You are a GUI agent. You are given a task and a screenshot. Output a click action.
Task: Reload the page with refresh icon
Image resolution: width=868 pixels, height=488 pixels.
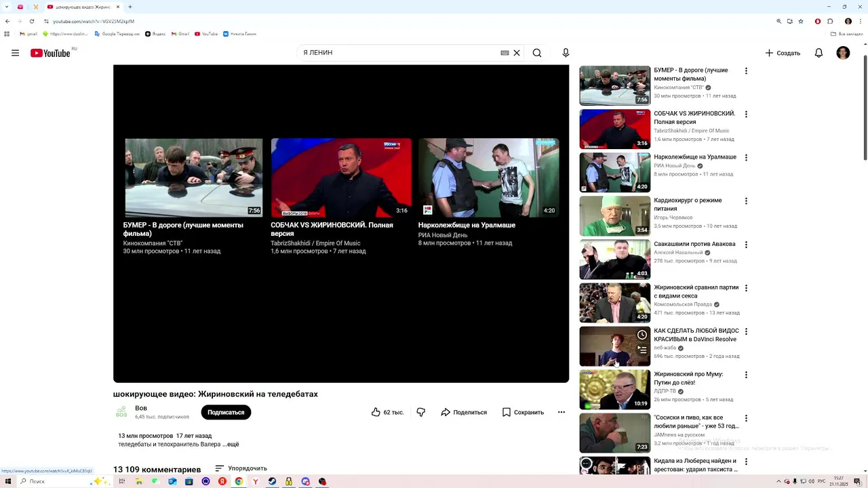click(x=32, y=21)
